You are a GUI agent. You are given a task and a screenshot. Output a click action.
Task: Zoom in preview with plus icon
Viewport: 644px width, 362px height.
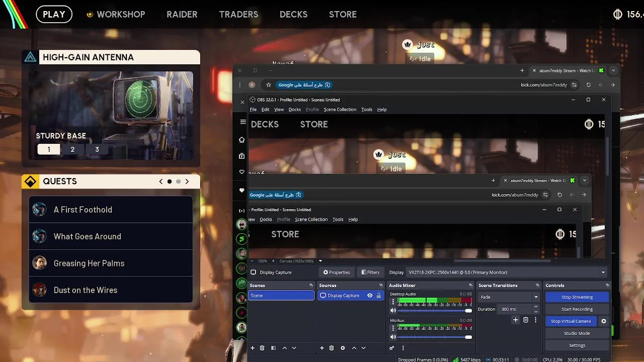click(x=273, y=261)
